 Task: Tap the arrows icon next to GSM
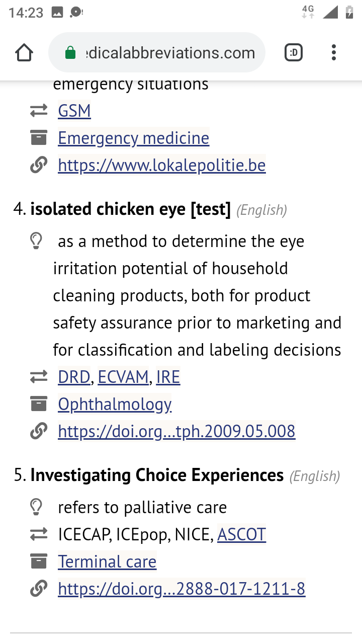39,111
